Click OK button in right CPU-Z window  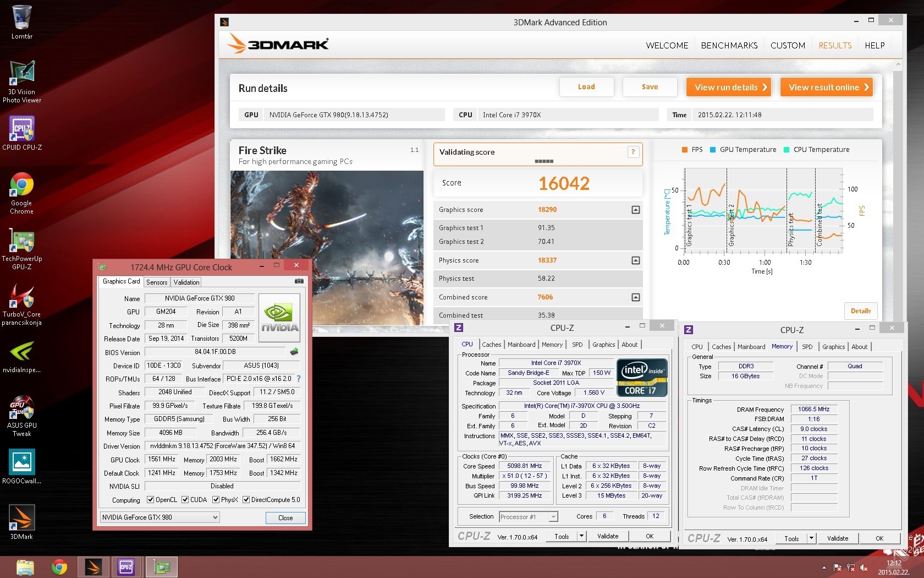[x=879, y=539]
